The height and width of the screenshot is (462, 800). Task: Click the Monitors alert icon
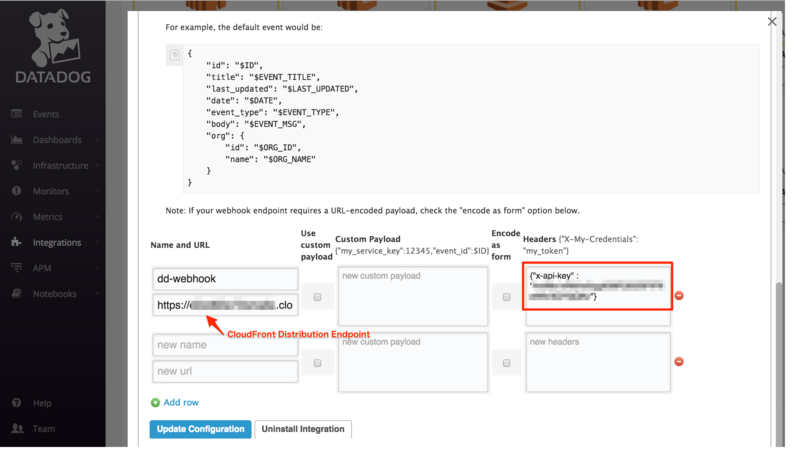[16, 191]
